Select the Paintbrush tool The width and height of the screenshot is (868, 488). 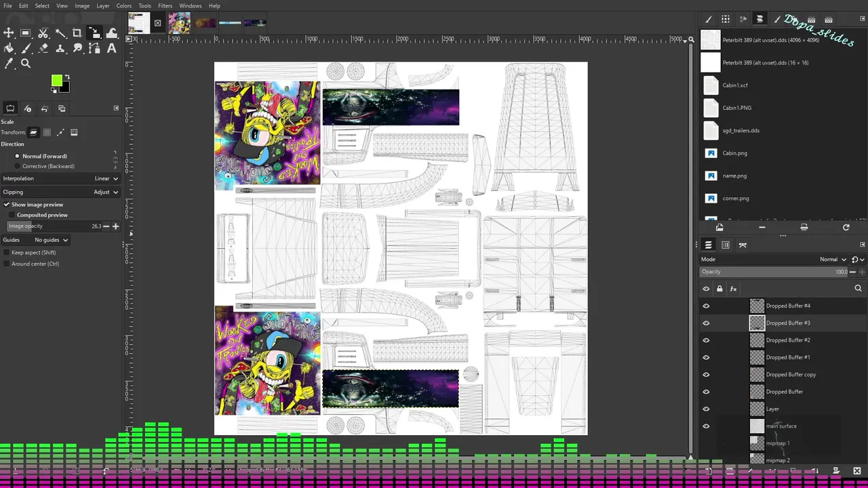pyautogui.click(x=26, y=48)
